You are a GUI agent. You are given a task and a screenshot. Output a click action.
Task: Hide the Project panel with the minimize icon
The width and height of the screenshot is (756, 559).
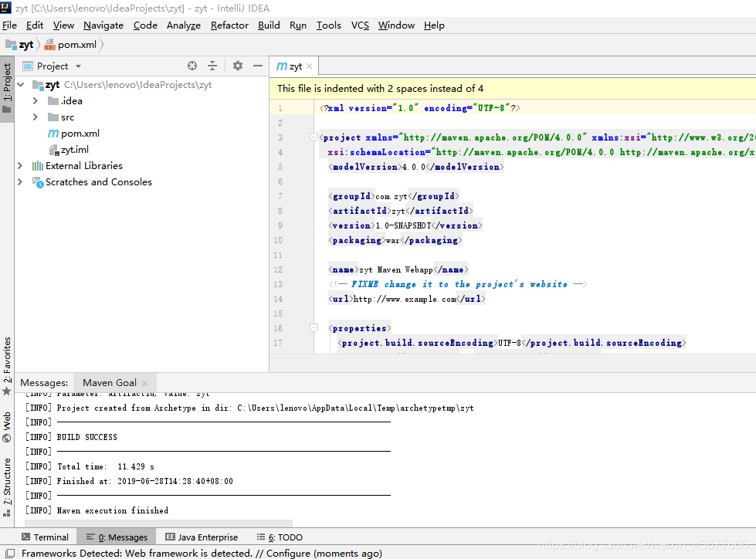tap(258, 66)
